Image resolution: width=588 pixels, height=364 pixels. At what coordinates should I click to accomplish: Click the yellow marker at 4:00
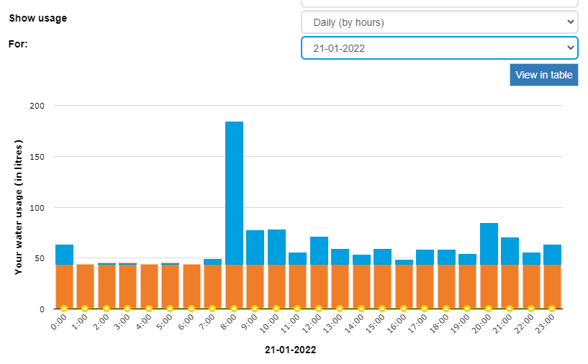[x=149, y=309]
